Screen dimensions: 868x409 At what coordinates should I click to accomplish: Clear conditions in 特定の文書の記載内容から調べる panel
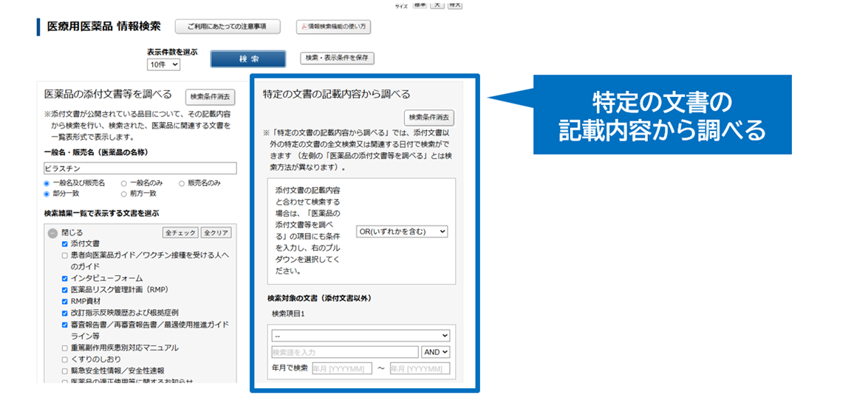coord(430,118)
